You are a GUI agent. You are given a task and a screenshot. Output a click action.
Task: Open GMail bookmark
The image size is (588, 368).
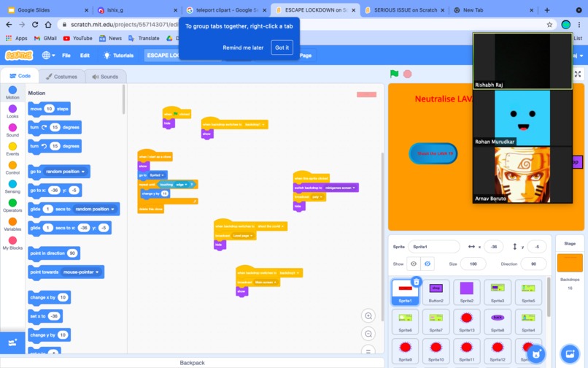coord(45,38)
